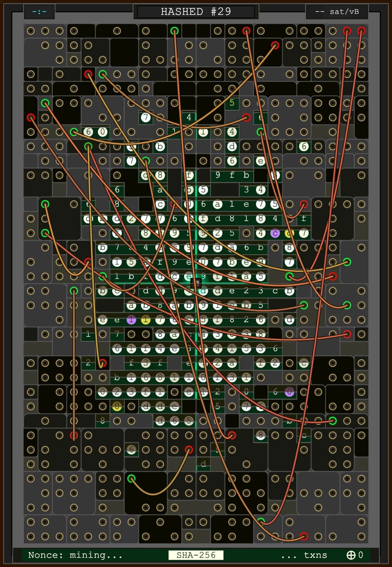The image size is (392, 567).
Task: Click the crosshair target icon in status bar
Action: 351,555
